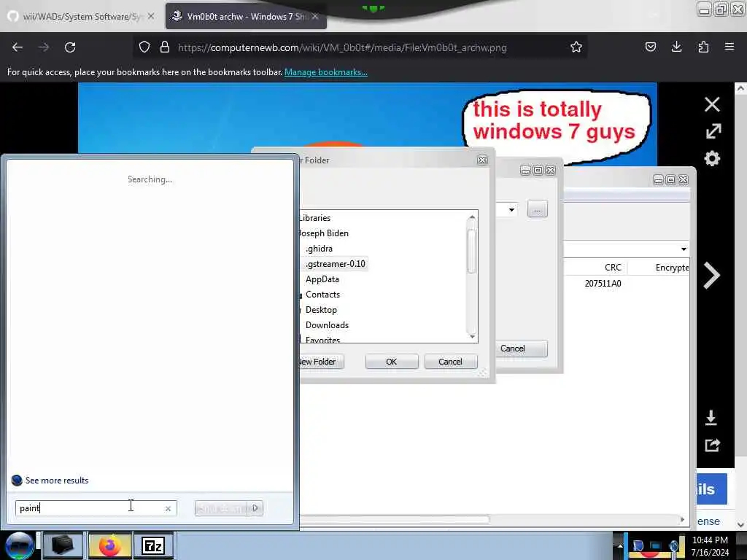Click the New Folder button
The width and height of the screenshot is (747, 560).
[x=320, y=362]
